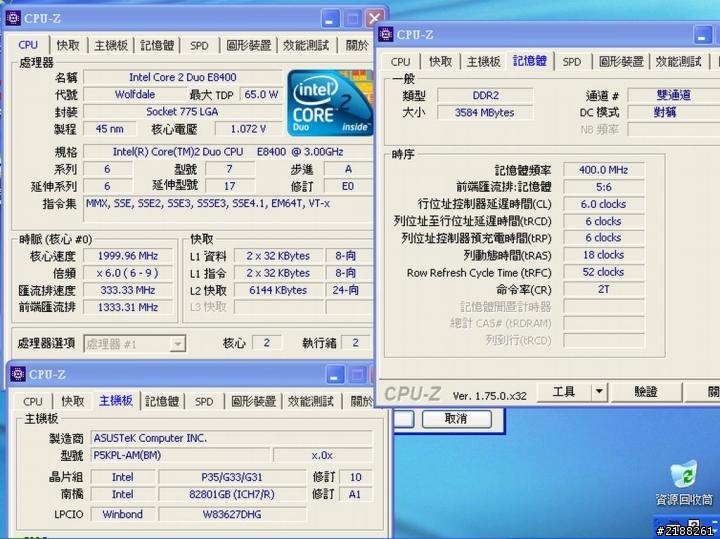The height and width of the screenshot is (539, 720).
Task: Open the 快取 tab in the memory window
Action: click(440, 62)
